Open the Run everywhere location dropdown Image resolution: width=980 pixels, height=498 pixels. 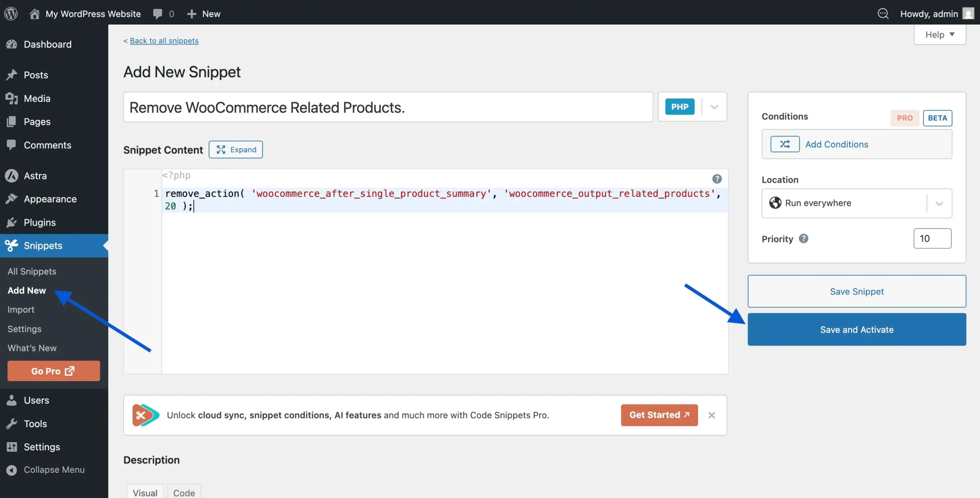coord(857,203)
